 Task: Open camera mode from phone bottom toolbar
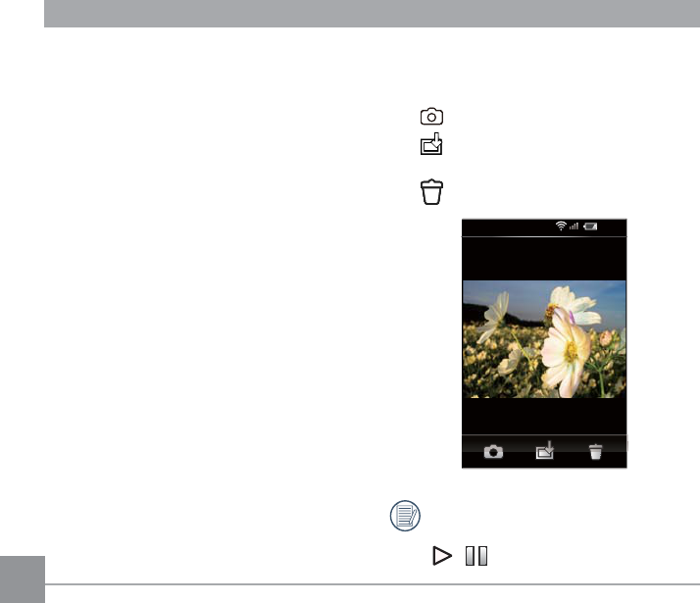(x=493, y=452)
